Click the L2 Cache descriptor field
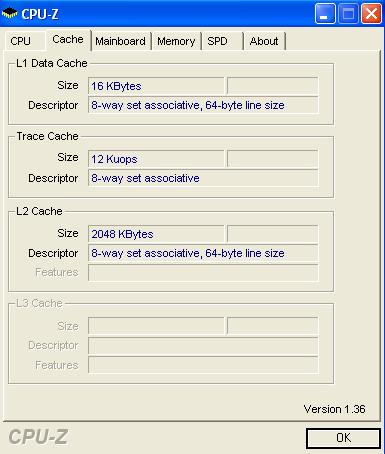This screenshot has height=454, width=385. [203, 253]
